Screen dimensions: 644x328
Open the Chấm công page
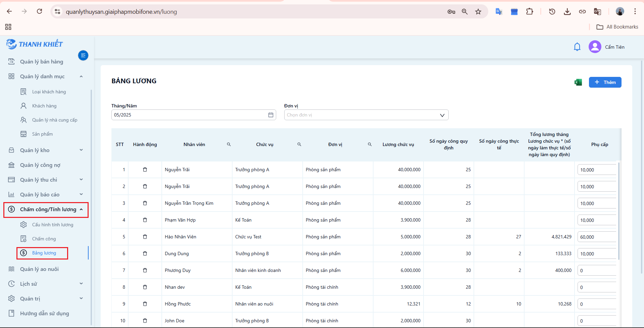coord(44,239)
